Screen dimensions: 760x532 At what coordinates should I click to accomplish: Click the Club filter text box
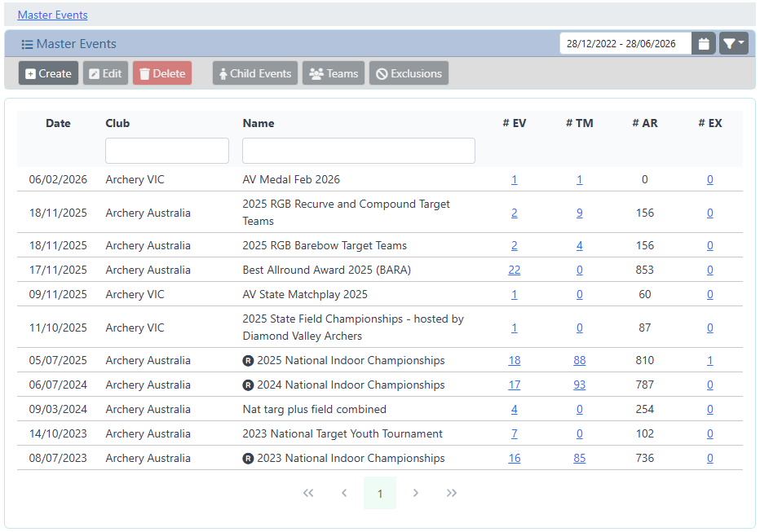pos(167,151)
